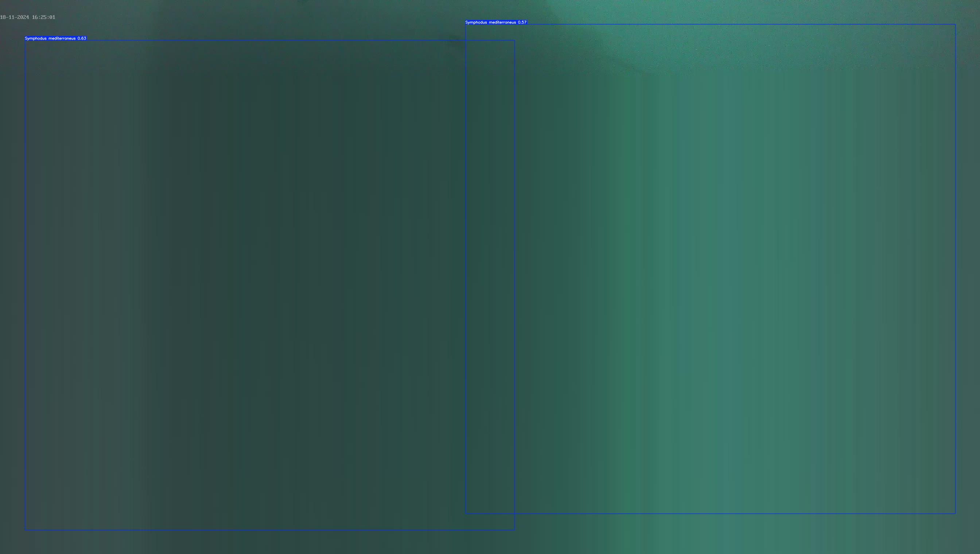Click the Symphodus mediterraneus 0.63 label
Screen dimensions: 980x554
[x=55, y=38]
